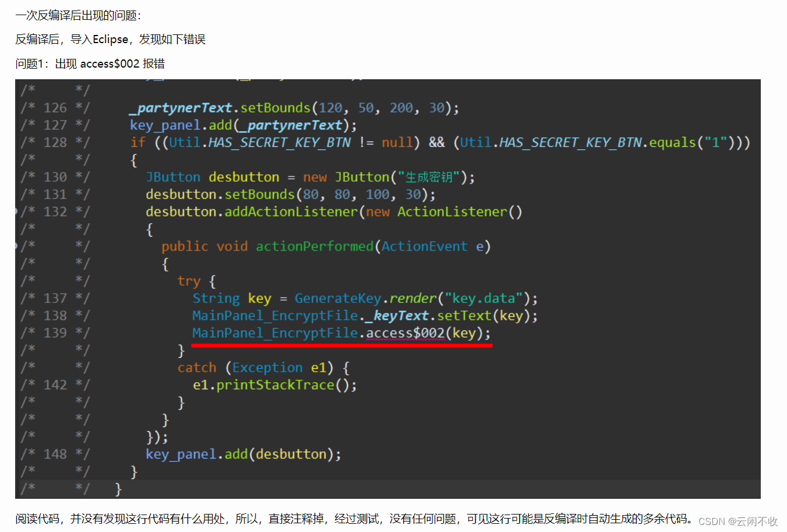This screenshot has height=532, width=787.
Task: Click line number 131 in the gutter
Action: coord(55,195)
